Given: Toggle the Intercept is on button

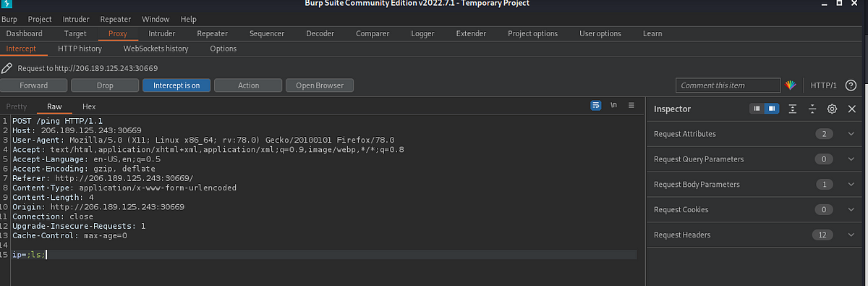Looking at the screenshot, I should 176,85.
